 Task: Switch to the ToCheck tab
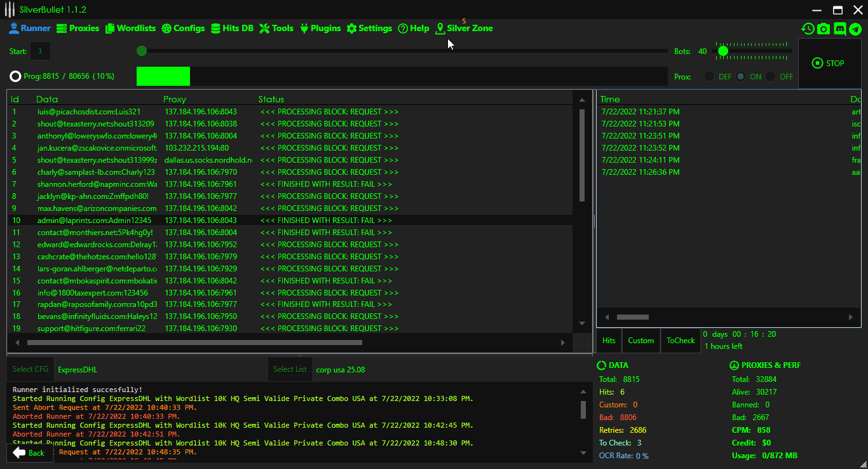(681, 341)
